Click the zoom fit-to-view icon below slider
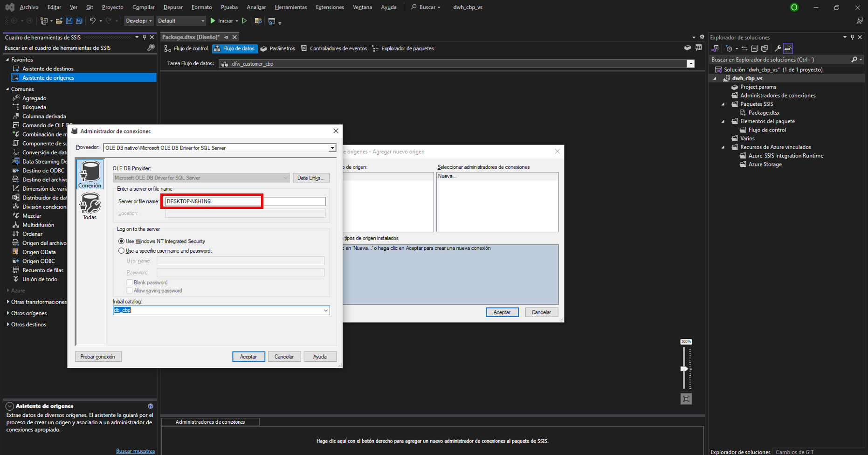The image size is (868, 455). pos(686,399)
